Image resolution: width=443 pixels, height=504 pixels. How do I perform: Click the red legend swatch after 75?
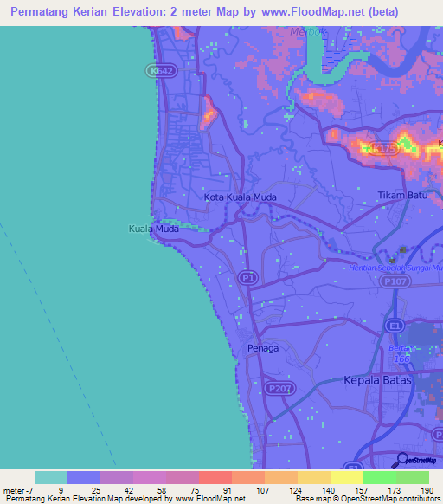point(215,477)
